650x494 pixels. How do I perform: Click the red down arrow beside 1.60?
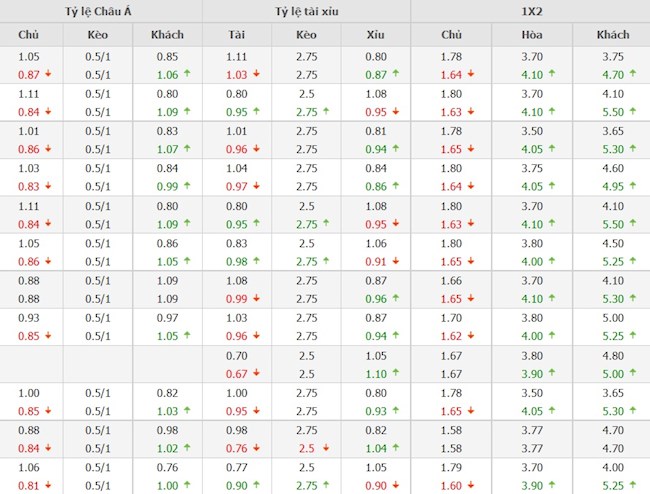(470, 486)
